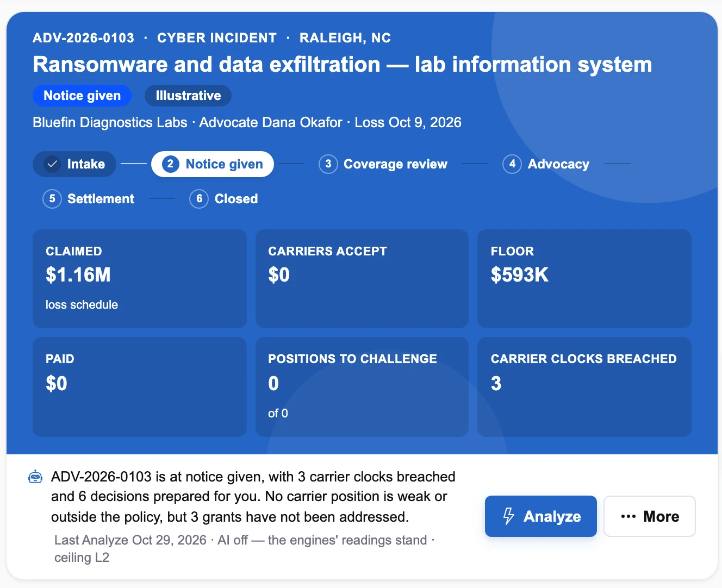
Task: Run Analyze on the claim
Action: [541, 516]
